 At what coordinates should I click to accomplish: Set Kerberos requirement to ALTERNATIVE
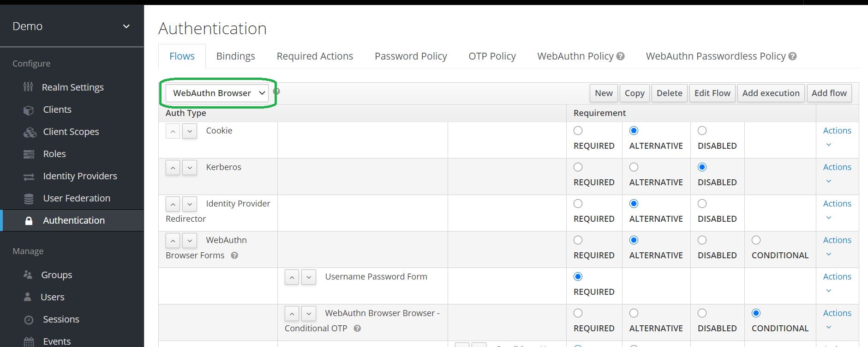point(634,167)
